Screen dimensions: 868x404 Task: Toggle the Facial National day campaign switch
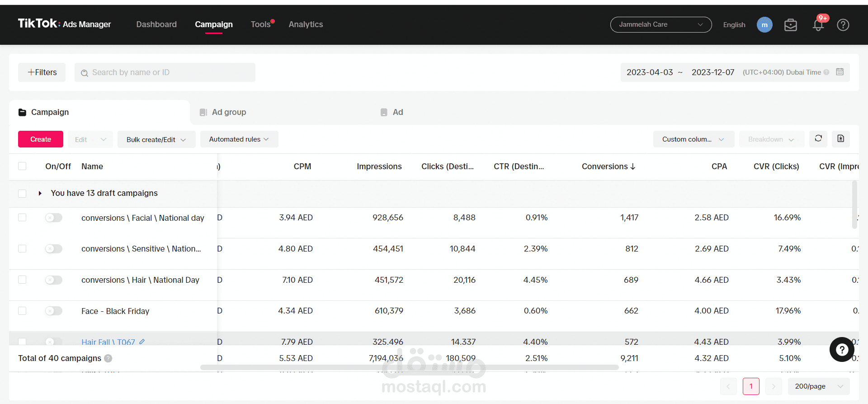coord(53,218)
